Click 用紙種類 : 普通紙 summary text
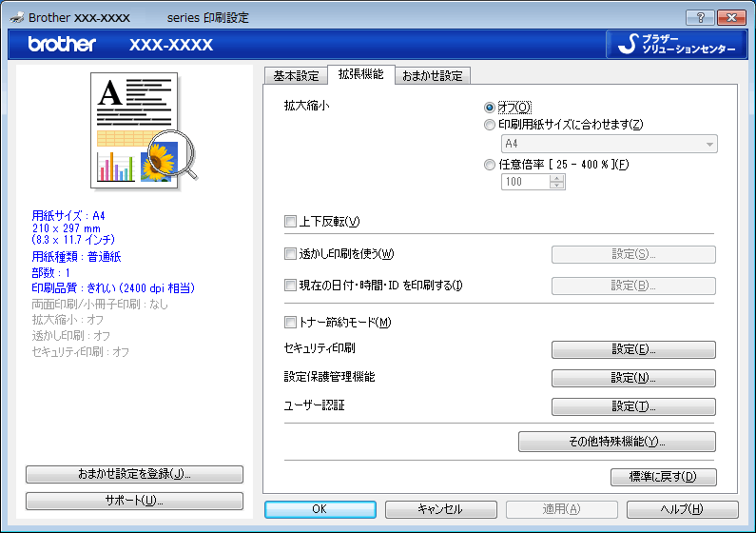Screen dimensions: 756x533 click(76, 257)
